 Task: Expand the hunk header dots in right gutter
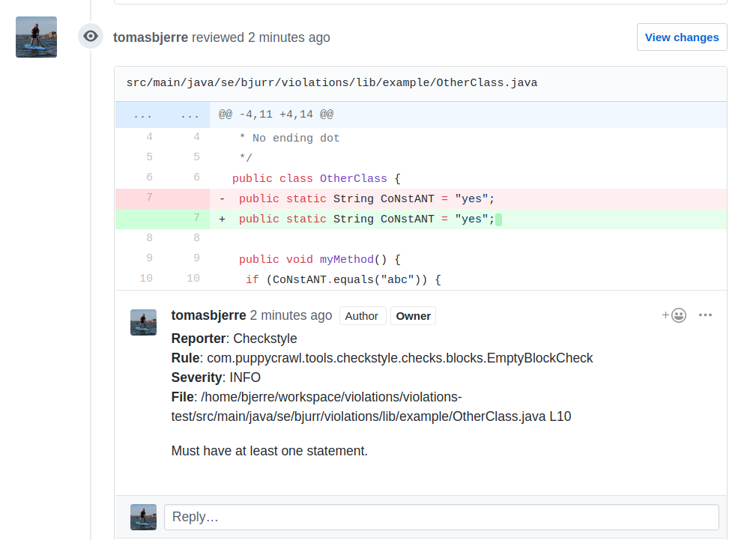190,115
